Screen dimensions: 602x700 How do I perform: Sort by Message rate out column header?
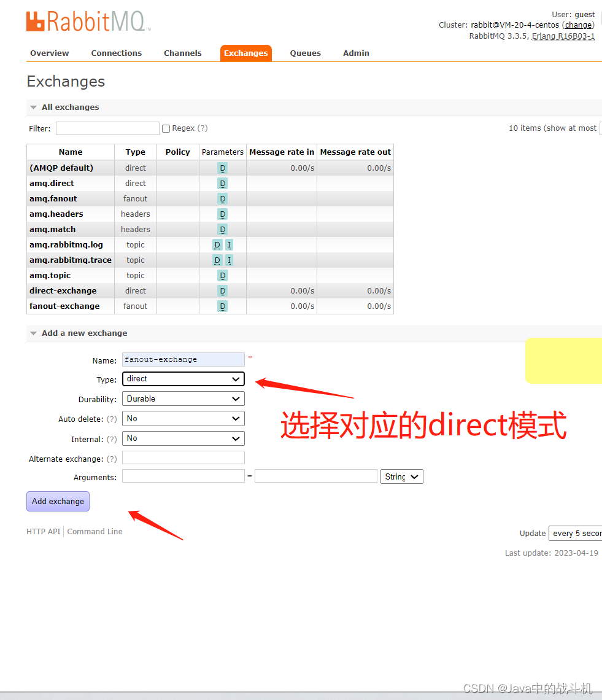pos(355,152)
